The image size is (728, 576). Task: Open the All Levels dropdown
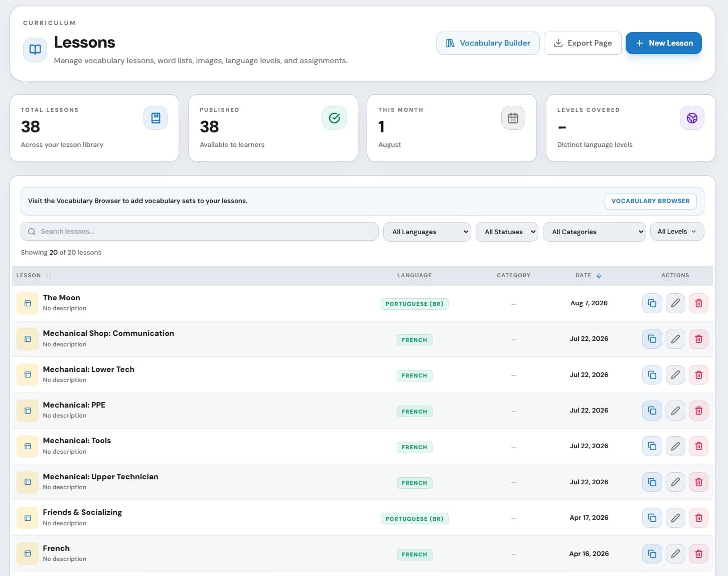tap(677, 231)
